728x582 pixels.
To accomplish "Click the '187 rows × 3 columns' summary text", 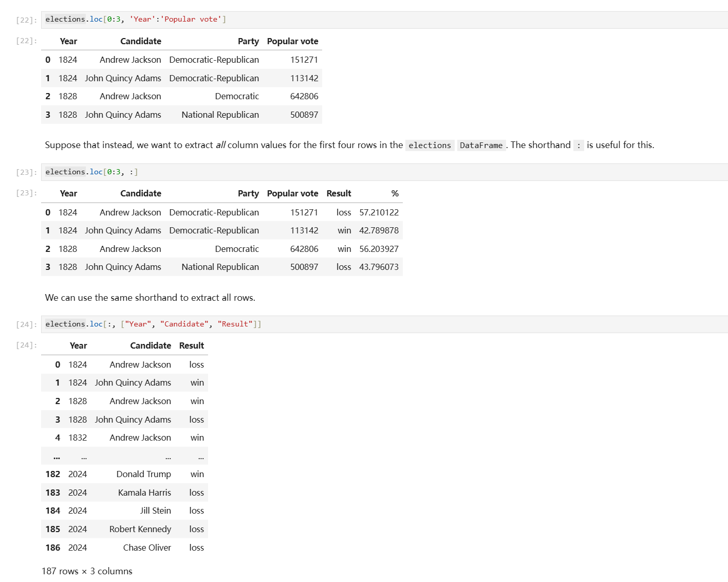I will pyautogui.click(x=87, y=571).
